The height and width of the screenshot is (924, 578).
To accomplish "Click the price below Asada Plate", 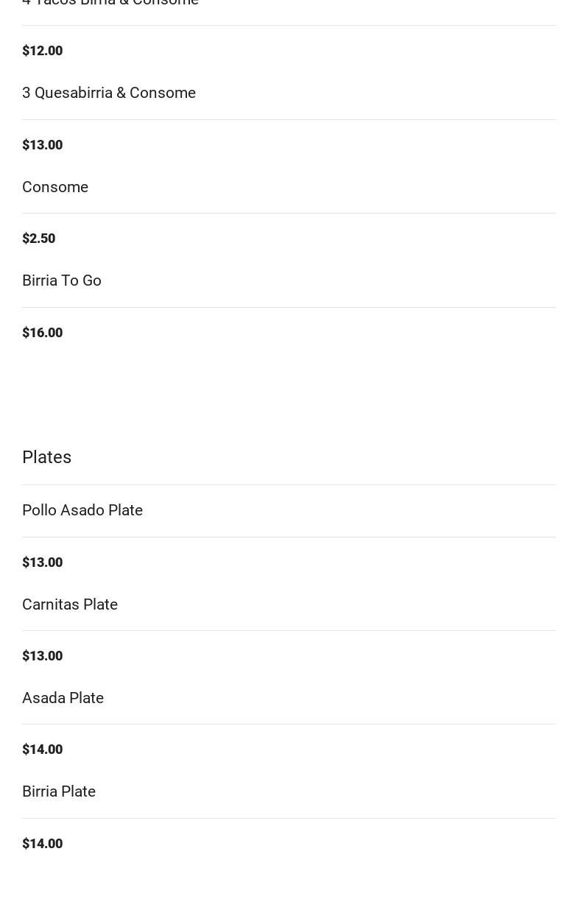I will [43, 750].
